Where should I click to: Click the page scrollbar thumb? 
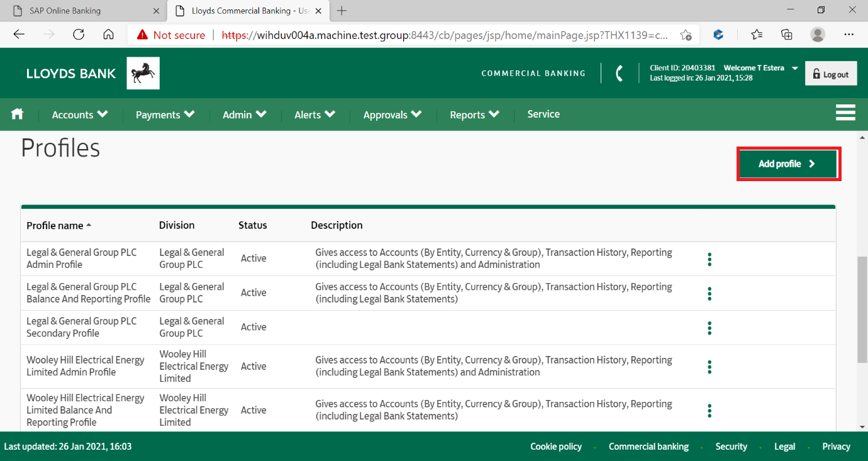(862, 309)
